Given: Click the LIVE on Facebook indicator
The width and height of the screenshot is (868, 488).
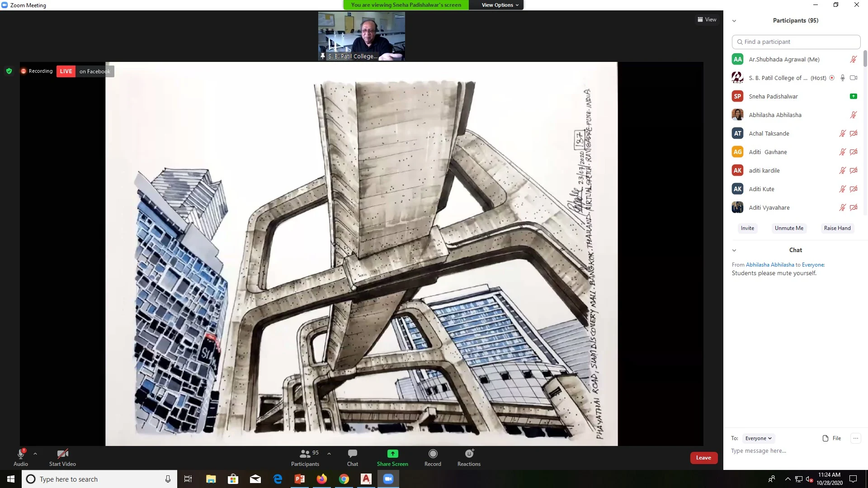Looking at the screenshot, I should (85, 71).
